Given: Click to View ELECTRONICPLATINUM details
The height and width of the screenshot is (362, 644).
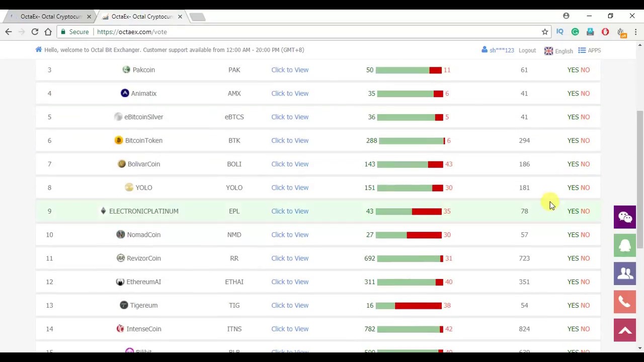Looking at the screenshot, I should tap(290, 211).
